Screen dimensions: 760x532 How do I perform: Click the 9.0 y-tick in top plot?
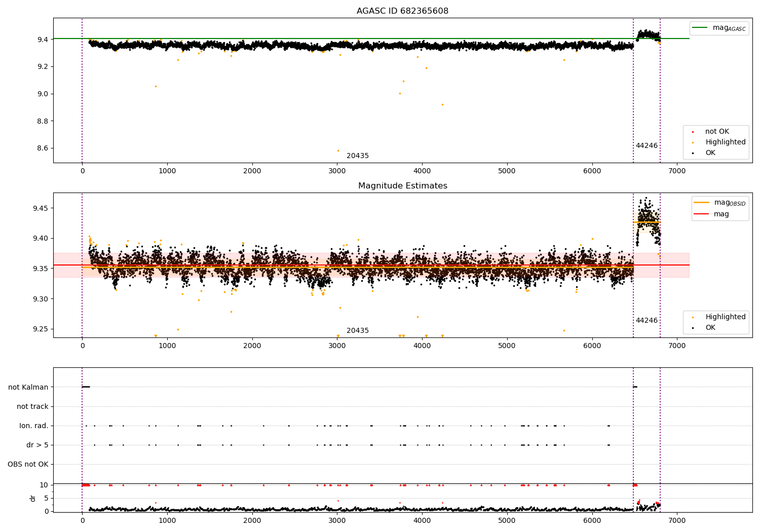pyautogui.click(x=43, y=94)
